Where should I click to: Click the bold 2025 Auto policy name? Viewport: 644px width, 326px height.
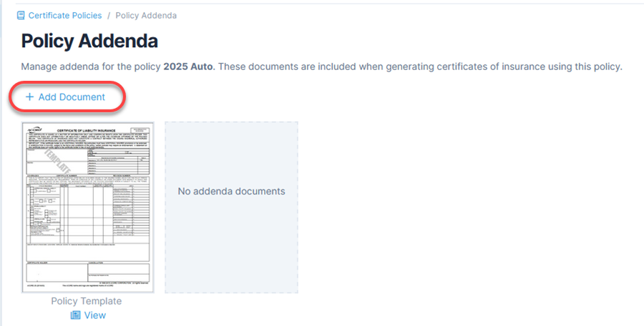(188, 66)
